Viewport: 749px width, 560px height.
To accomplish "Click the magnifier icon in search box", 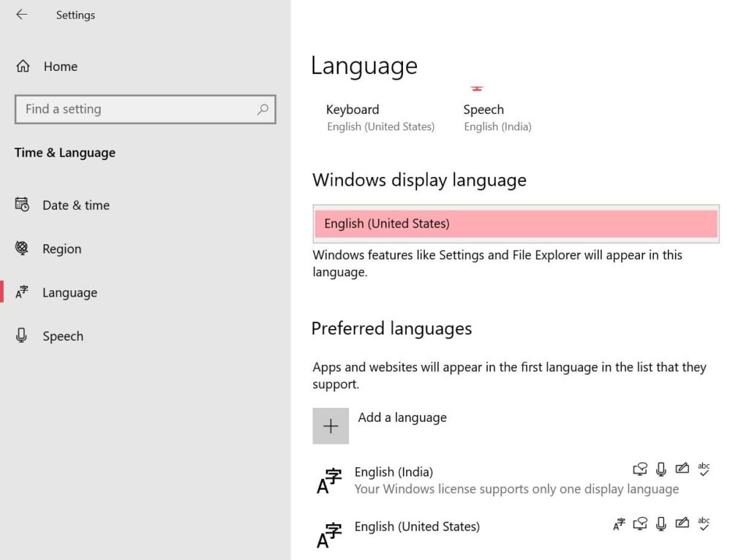I will coord(263,110).
